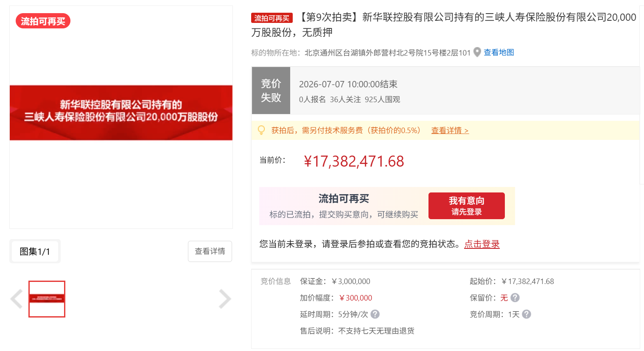Select the gallery thumbnail image
The width and height of the screenshot is (644, 351).
click(x=47, y=299)
